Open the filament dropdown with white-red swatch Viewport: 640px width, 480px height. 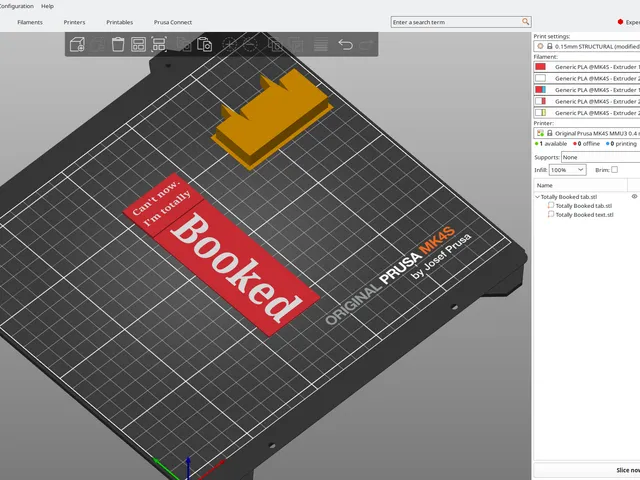(587, 101)
